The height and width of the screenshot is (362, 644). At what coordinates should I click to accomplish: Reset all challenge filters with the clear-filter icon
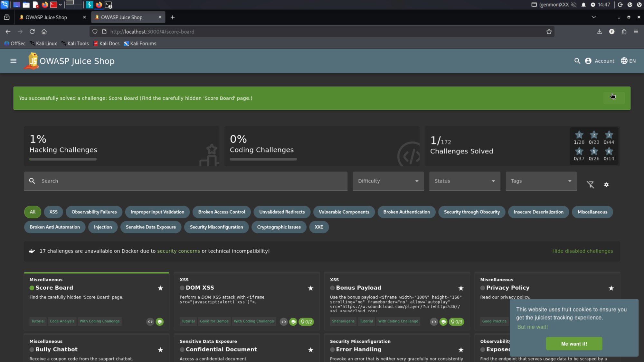590,184
